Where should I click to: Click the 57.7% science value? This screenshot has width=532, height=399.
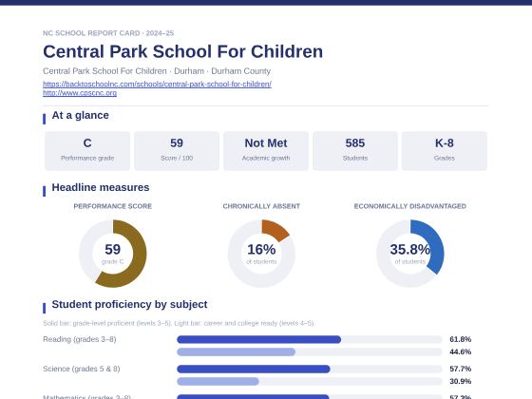[x=461, y=369]
